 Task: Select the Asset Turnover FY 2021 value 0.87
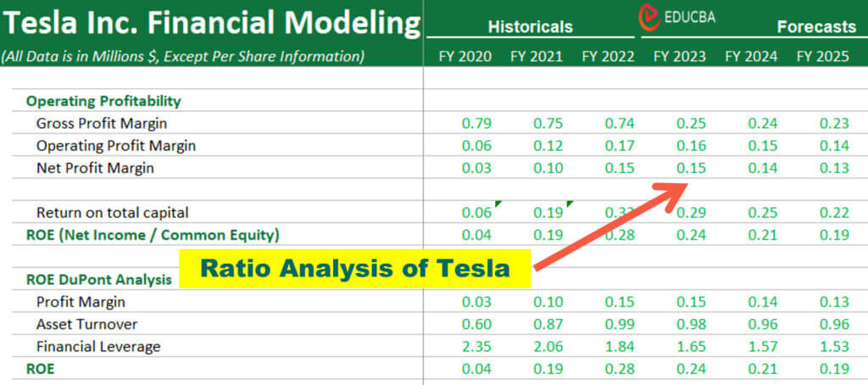tap(548, 324)
